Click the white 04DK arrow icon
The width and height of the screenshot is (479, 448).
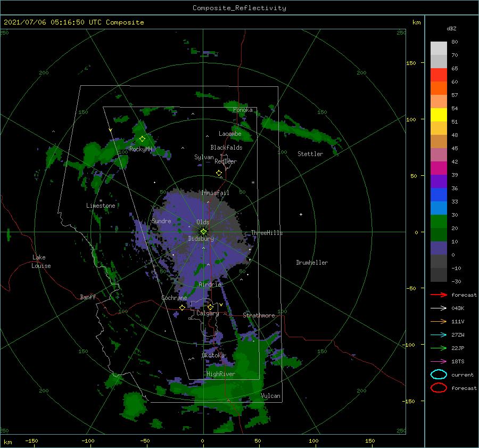point(439,308)
